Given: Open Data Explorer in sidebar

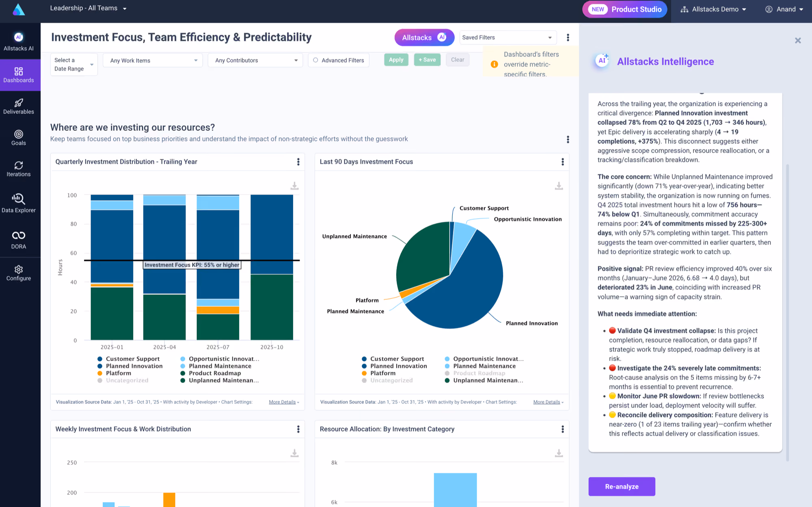Looking at the screenshot, I should pos(19,203).
